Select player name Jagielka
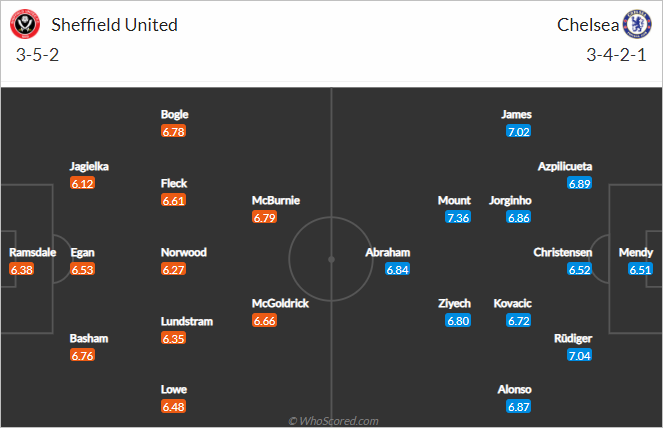 pyautogui.click(x=89, y=167)
